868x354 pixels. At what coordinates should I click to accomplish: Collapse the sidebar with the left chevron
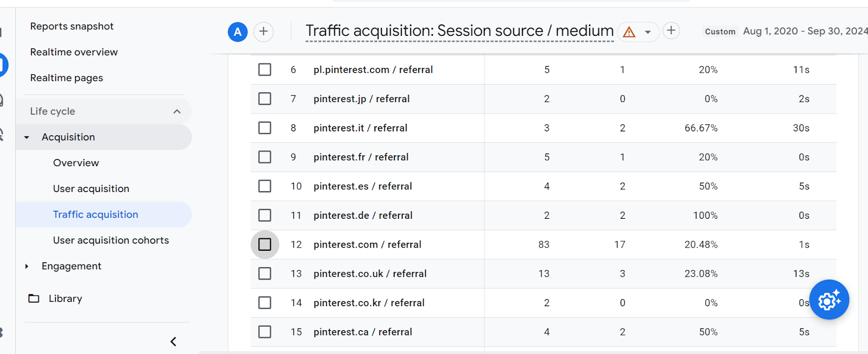point(174,342)
